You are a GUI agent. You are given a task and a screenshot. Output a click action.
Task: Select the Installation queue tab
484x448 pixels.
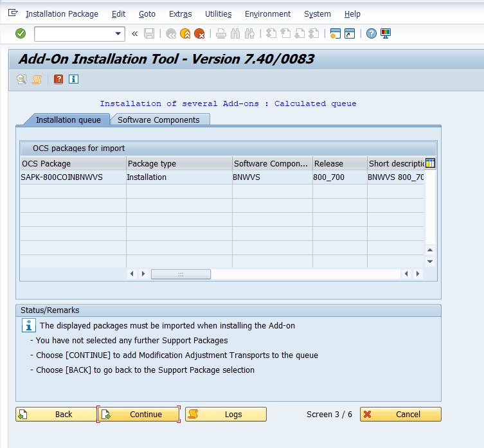67,120
